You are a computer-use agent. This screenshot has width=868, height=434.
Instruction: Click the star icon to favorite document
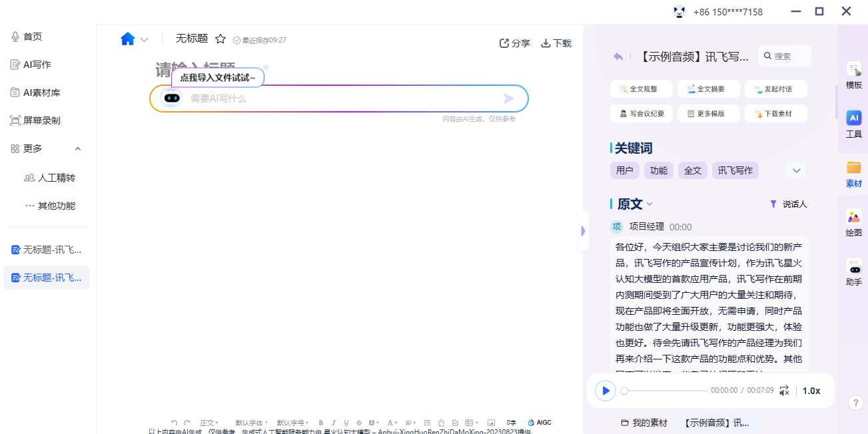click(x=220, y=39)
